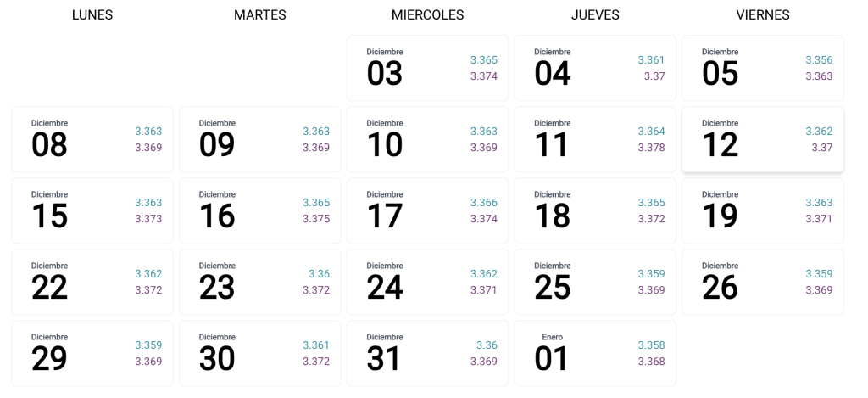Click the highlighted Diciembre 12 card
This screenshot has width=868, height=398.
[x=763, y=139]
